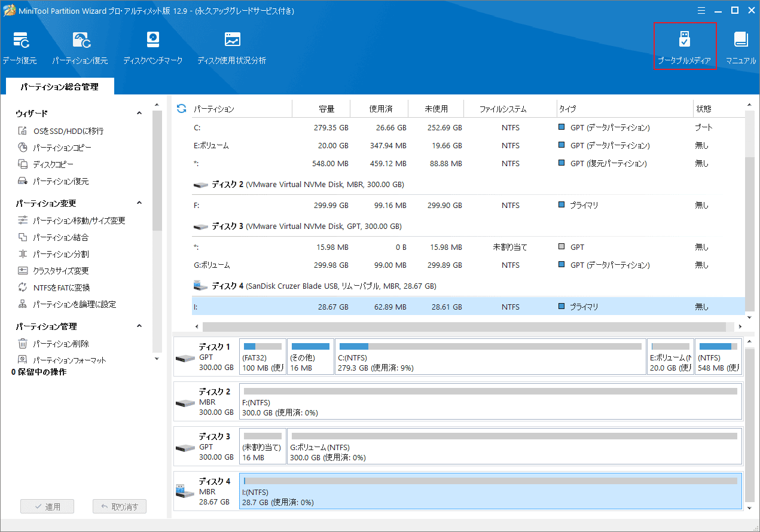Click the パーティション結合 label

click(x=61, y=237)
